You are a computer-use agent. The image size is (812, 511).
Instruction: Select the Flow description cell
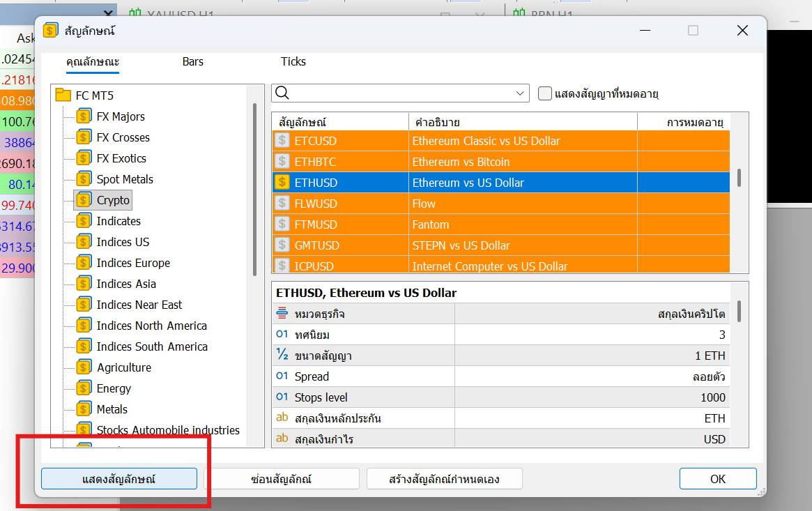click(523, 204)
